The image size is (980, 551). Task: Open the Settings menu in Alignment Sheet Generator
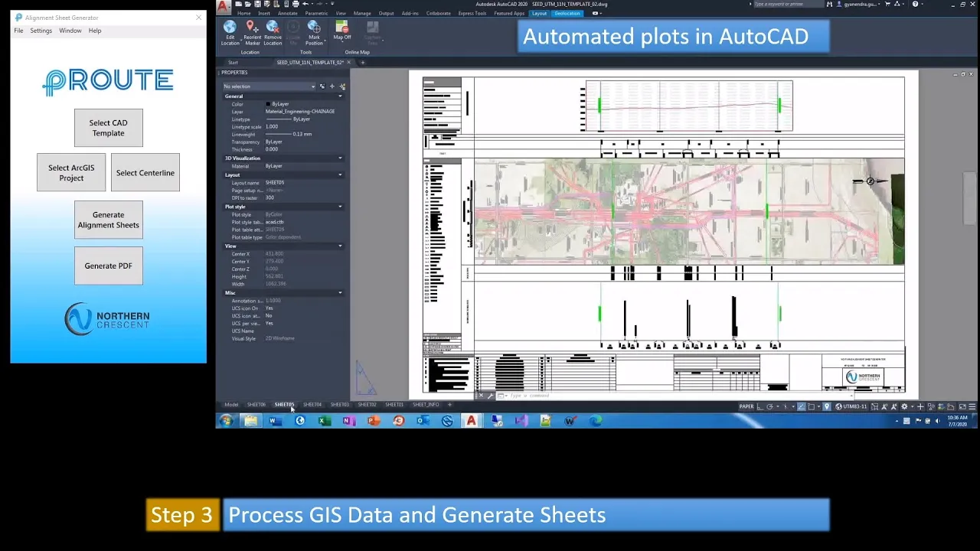(x=41, y=31)
